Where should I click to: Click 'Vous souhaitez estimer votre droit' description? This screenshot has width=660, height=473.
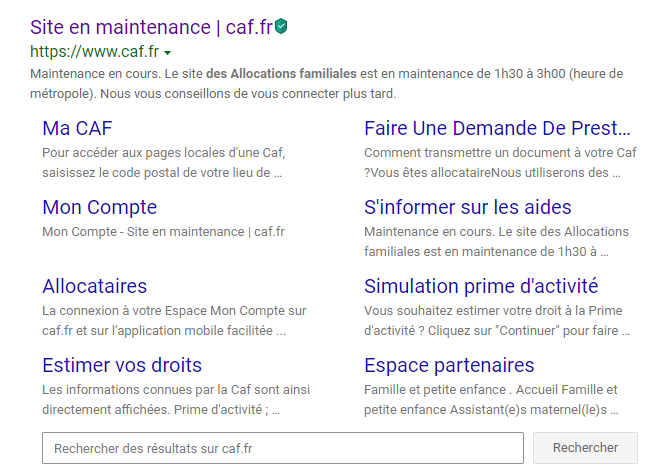(x=497, y=321)
